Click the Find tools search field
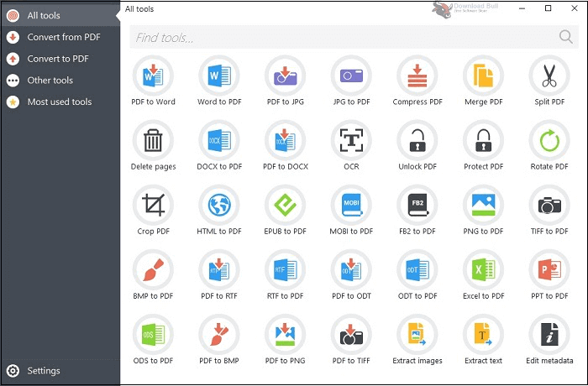The height and width of the screenshot is (386, 588). point(354,37)
